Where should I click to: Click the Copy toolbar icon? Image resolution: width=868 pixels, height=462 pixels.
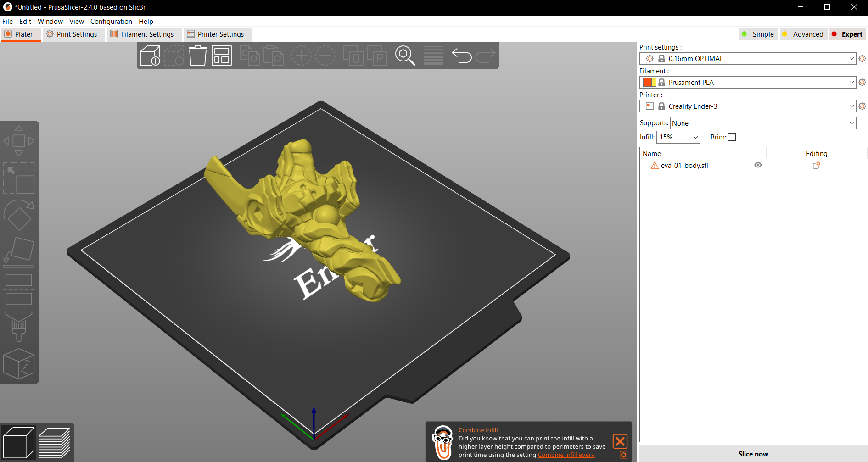pos(250,56)
